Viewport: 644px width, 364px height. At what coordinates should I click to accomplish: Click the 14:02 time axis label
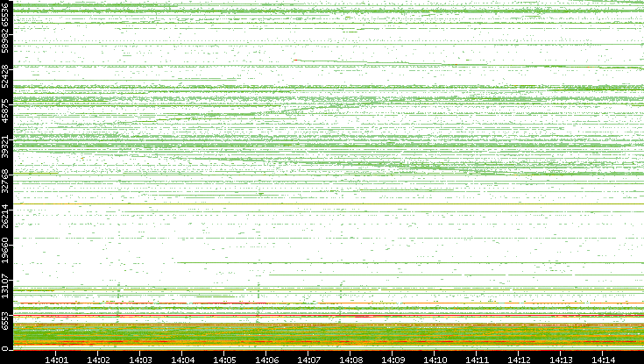tap(98, 360)
